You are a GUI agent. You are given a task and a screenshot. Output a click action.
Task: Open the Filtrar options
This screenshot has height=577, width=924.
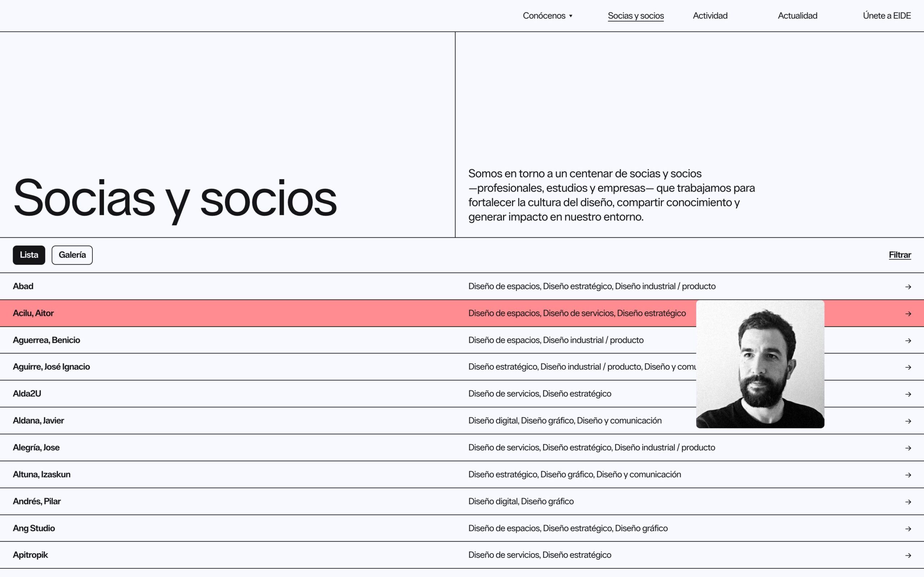(x=899, y=255)
